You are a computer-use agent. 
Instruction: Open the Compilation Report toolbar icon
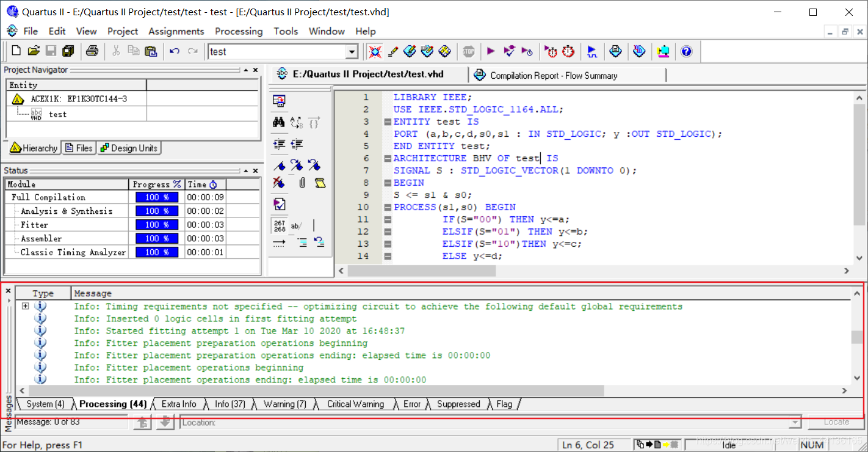pyautogui.click(x=615, y=51)
